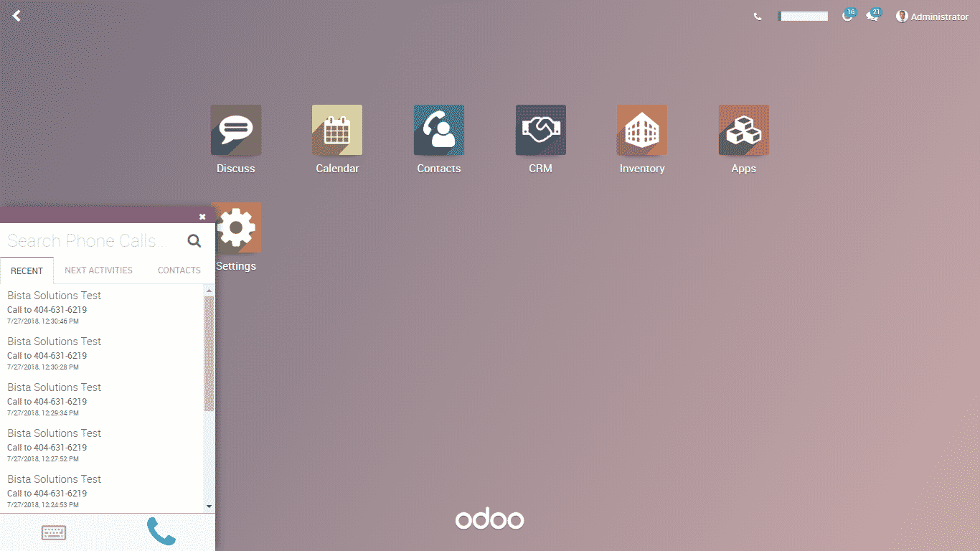The width and height of the screenshot is (980, 551).
Task: Go back using the top-left arrow
Action: pos(17,16)
